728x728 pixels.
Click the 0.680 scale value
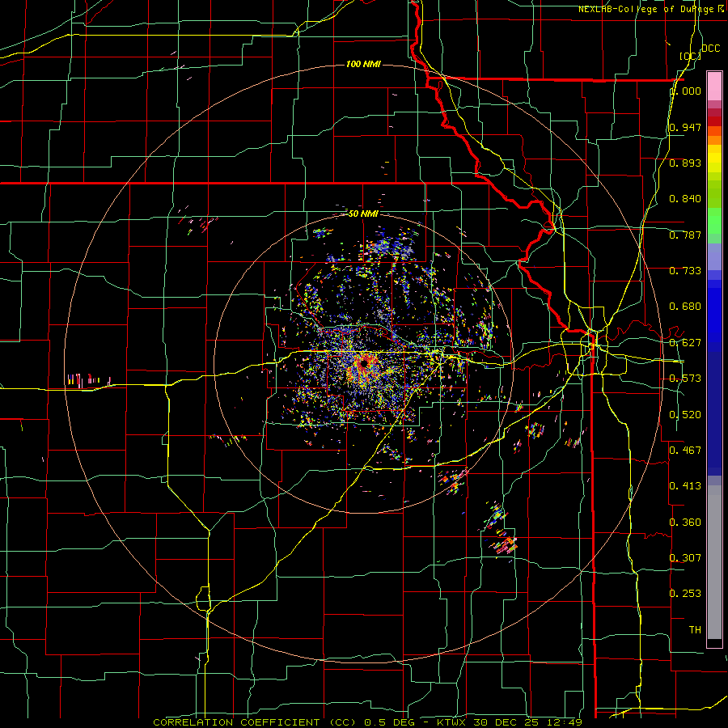tap(685, 307)
